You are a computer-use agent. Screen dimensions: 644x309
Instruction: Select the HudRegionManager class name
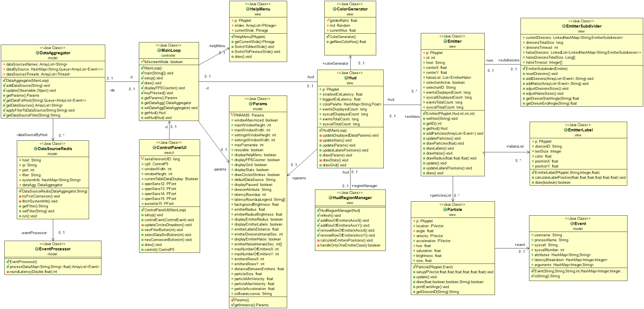352,198
